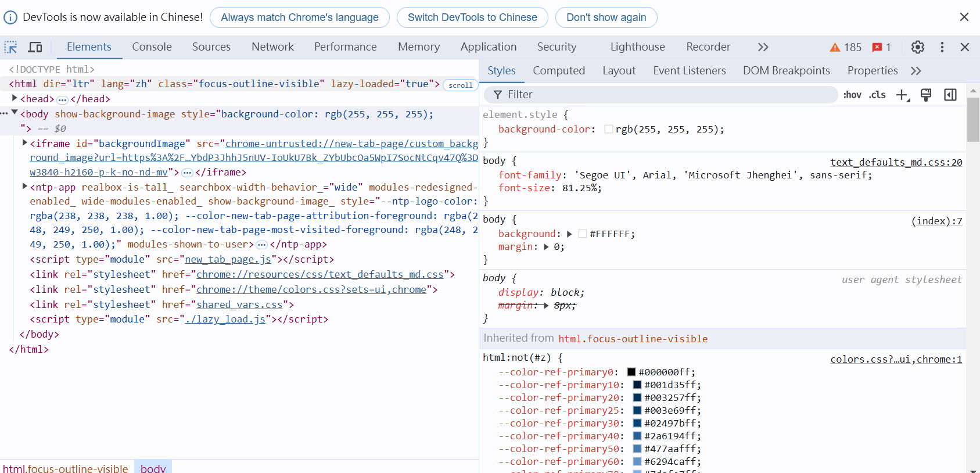The height and width of the screenshot is (473, 980).
Task: Click the 1 error issues indicator
Action: pos(881,47)
